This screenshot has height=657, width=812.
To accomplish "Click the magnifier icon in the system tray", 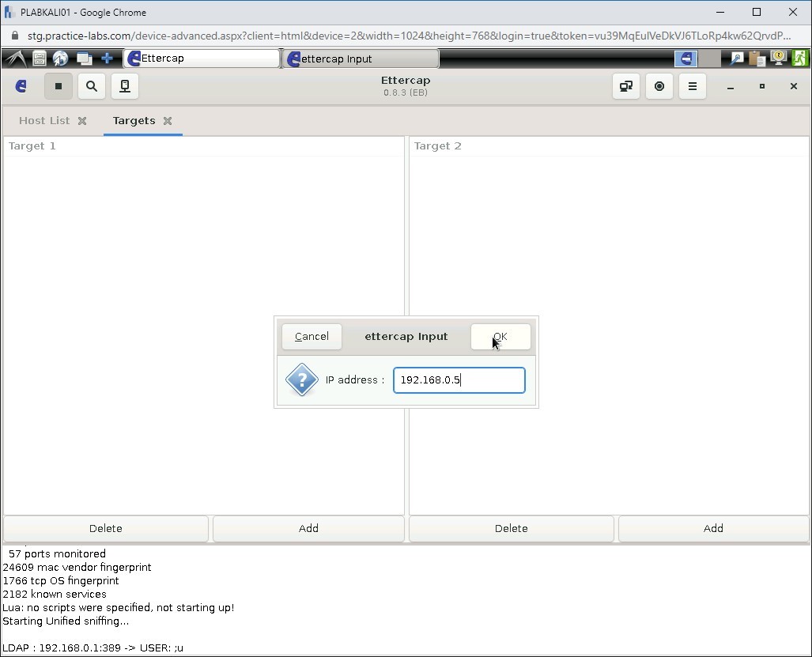I will click(x=736, y=58).
